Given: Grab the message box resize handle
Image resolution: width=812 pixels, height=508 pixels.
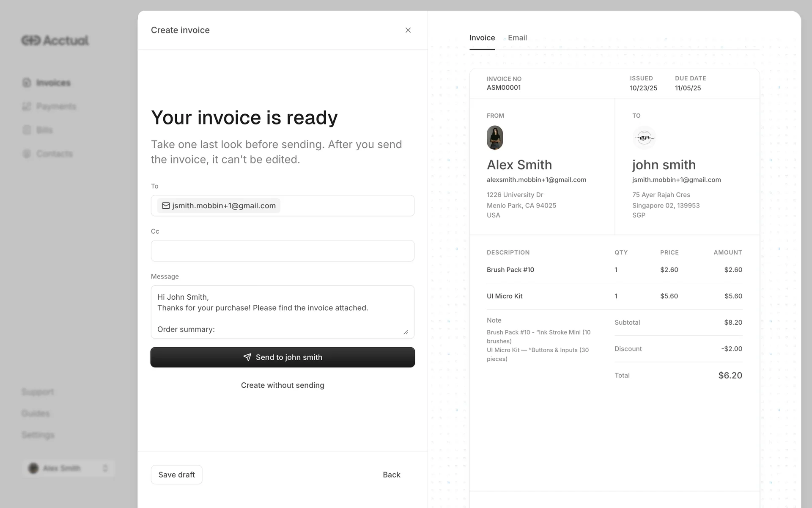Looking at the screenshot, I should [x=406, y=332].
